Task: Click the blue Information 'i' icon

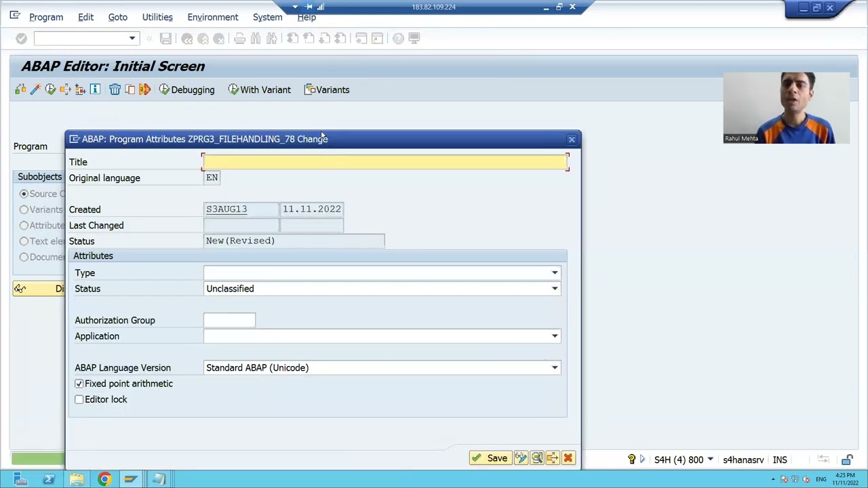Action: tap(95, 89)
